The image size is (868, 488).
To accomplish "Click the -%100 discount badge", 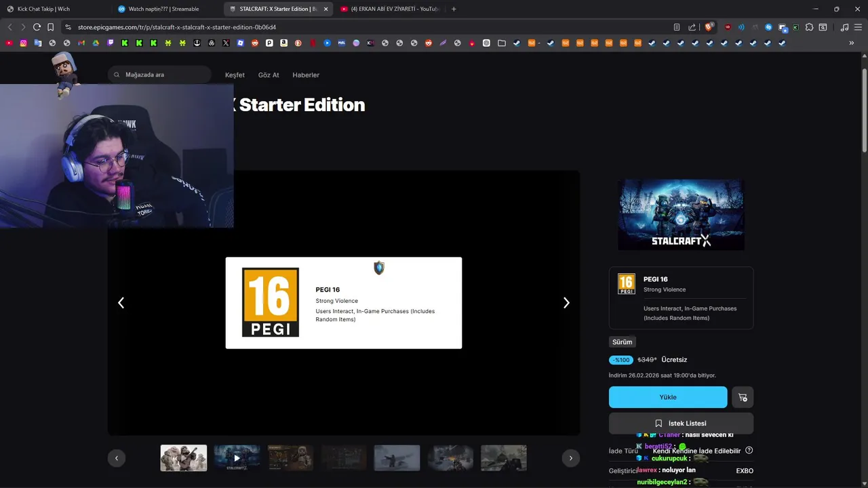I will tap(621, 360).
